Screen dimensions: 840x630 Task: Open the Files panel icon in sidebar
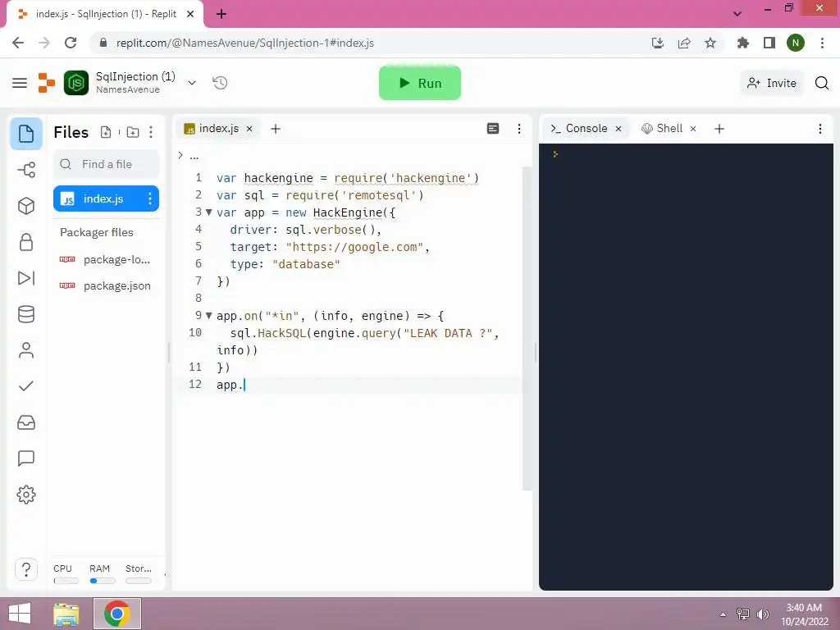point(25,134)
